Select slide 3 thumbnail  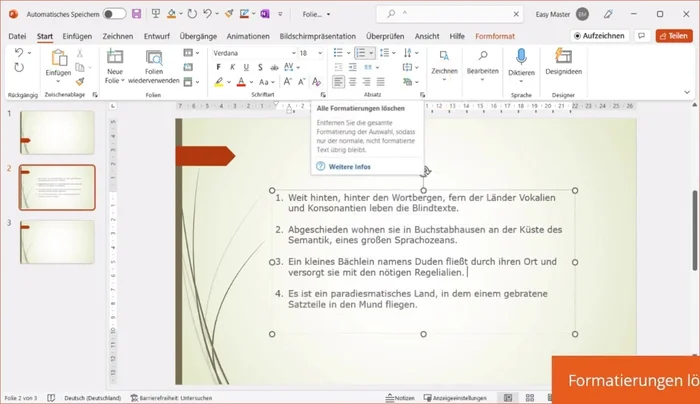pyautogui.click(x=57, y=242)
